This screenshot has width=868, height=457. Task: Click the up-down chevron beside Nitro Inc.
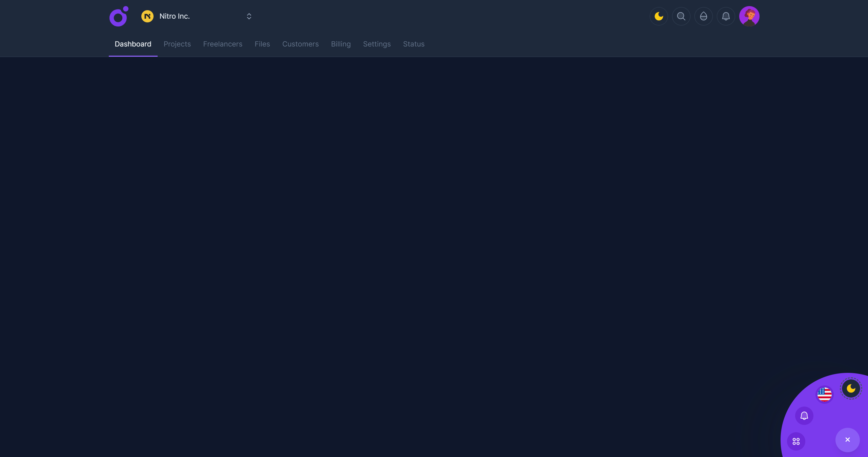coord(249,16)
